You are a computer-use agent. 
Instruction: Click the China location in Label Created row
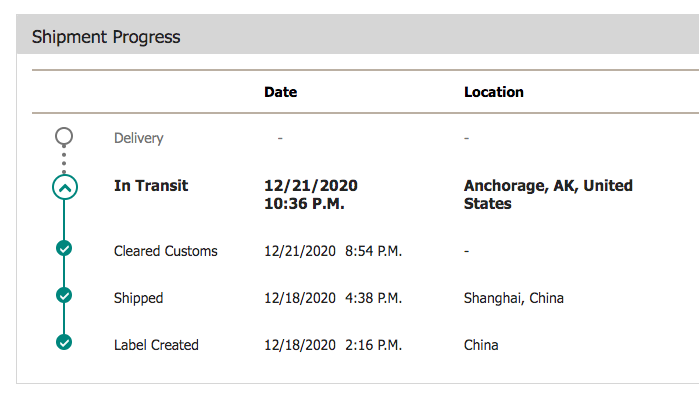click(481, 345)
